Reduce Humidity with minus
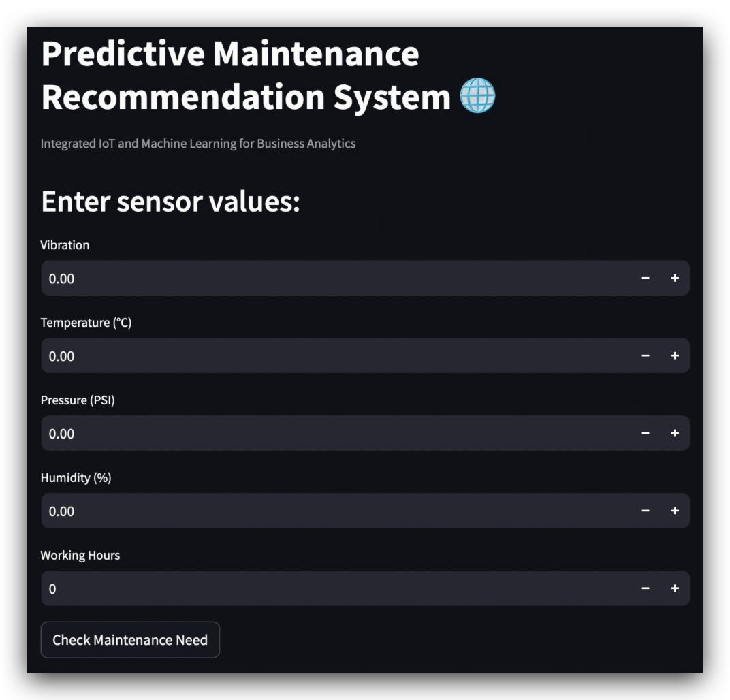 pos(646,511)
